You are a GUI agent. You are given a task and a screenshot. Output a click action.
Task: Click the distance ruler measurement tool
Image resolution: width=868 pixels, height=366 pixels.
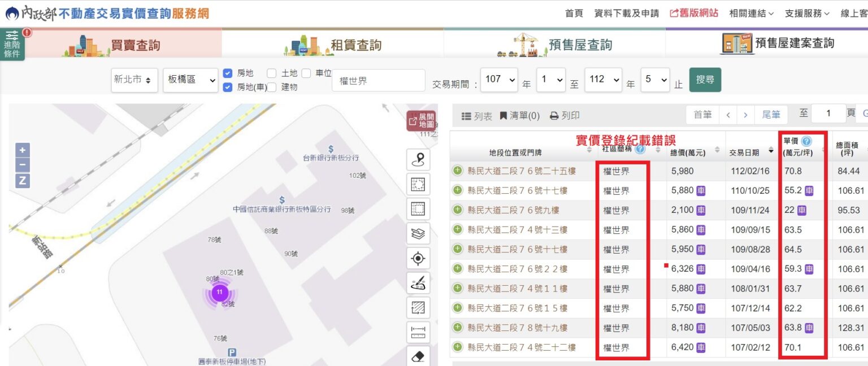pos(418,333)
